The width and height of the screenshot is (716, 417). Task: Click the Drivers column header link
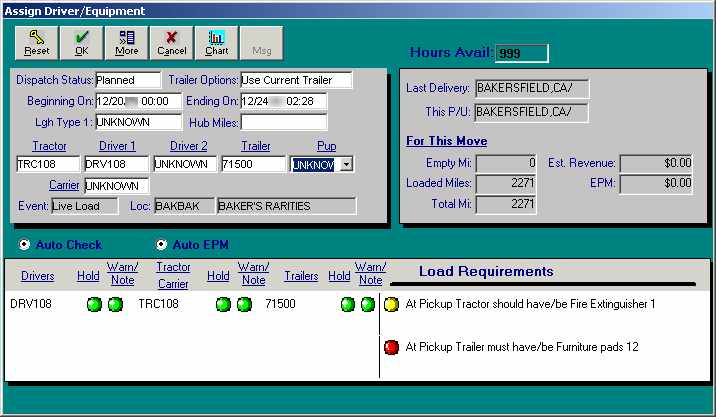point(37,276)
